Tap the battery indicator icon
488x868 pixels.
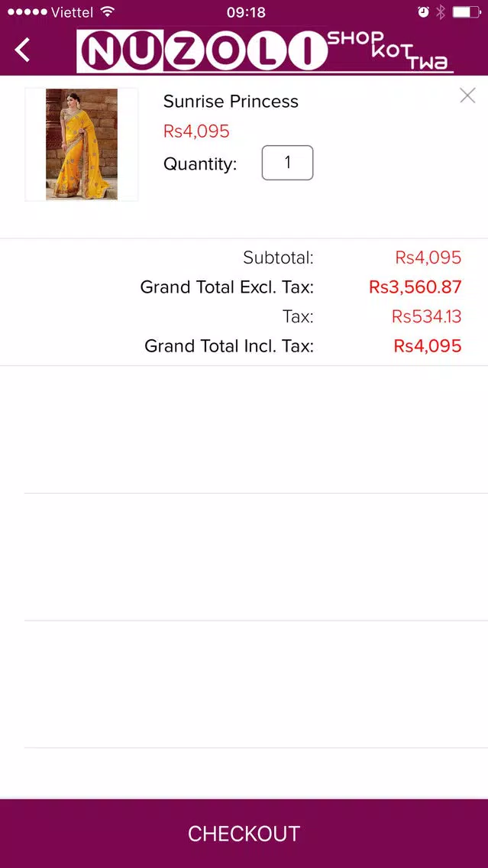467,11
